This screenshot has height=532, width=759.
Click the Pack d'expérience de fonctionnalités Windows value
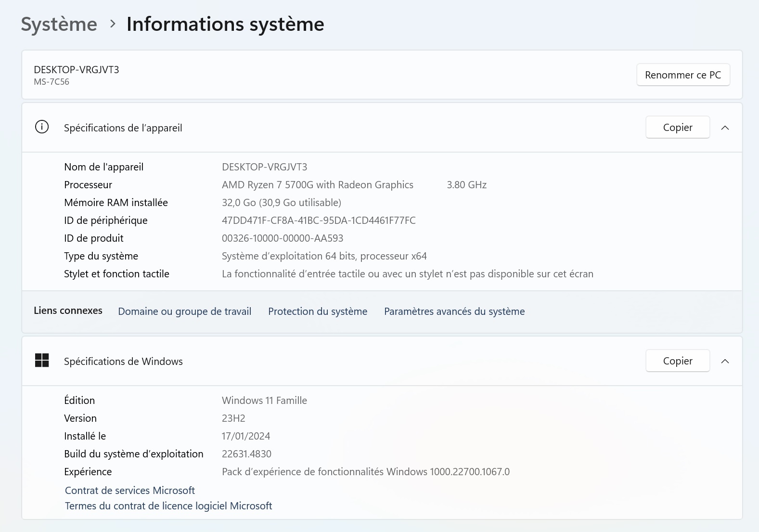tap(366, 472)
